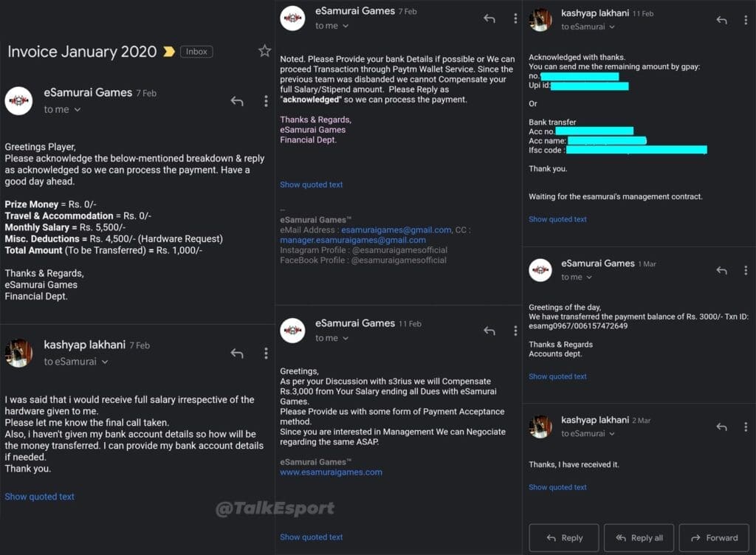Open three-dot menu on kashyap's 2 Mar message
This screenshot has height=555, width=756.
coord(746,427)
